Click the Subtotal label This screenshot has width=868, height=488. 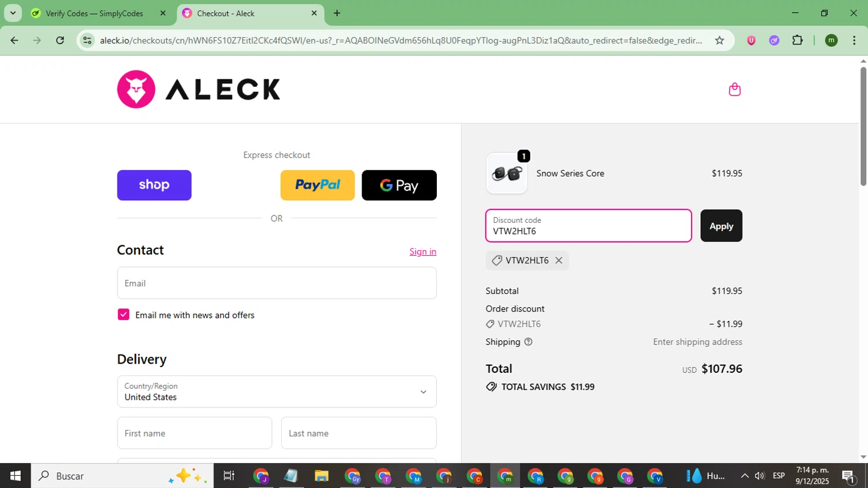502,291
